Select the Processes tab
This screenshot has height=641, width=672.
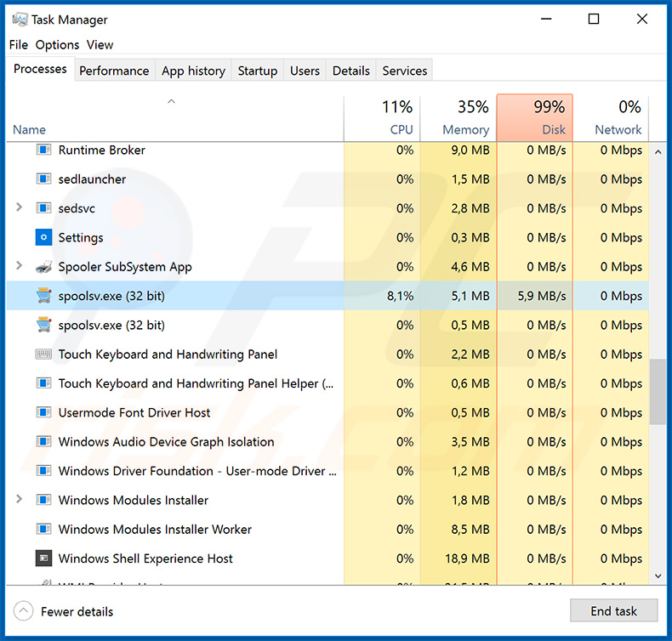(40, 69)
